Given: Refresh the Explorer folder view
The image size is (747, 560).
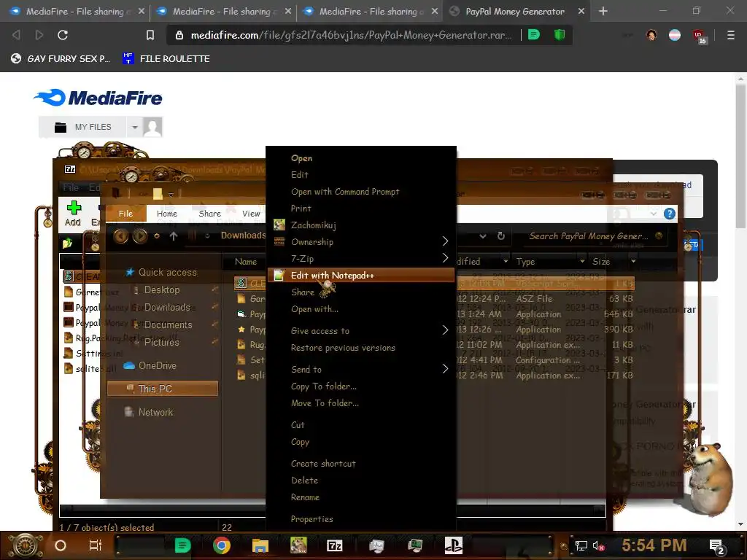Looking at the screenshot, I should coord(500,236).
